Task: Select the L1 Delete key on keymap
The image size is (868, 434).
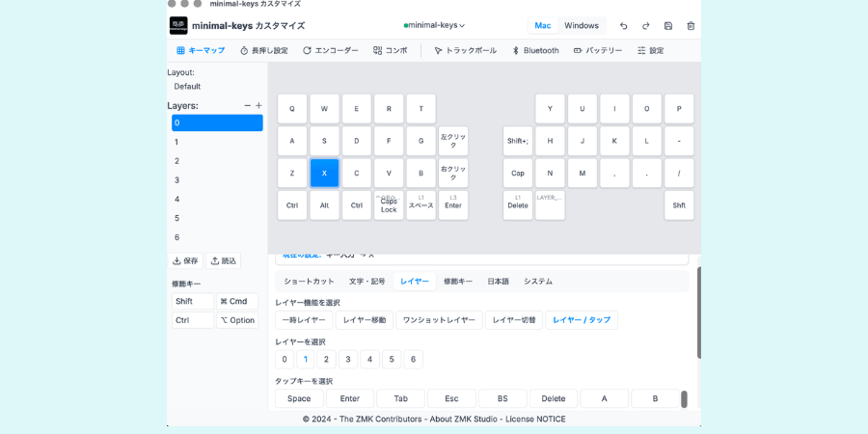Action: pyautogui.click(x=518, y=205)
